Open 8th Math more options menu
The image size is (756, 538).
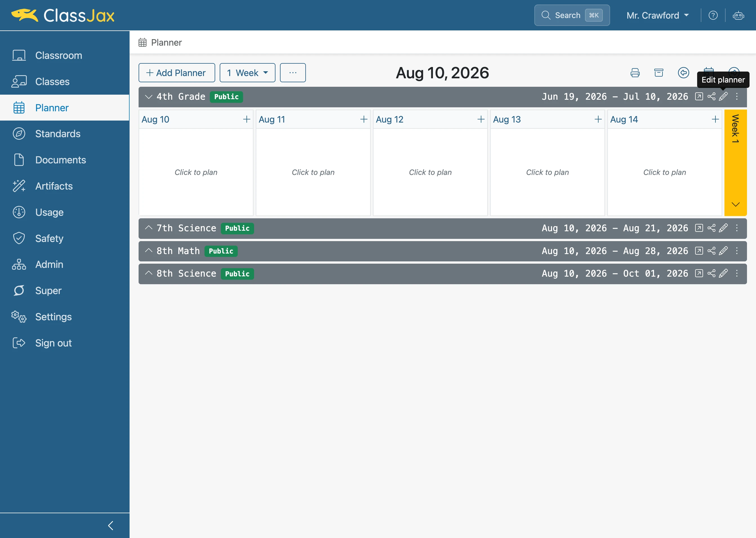(737, 251)
